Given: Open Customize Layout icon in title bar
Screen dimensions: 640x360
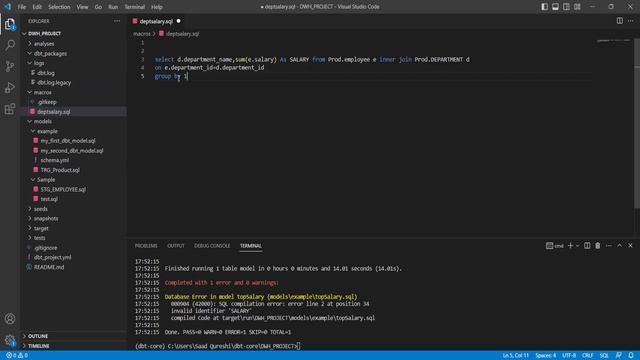Looking at the screenshot, I should pos(577,7).
